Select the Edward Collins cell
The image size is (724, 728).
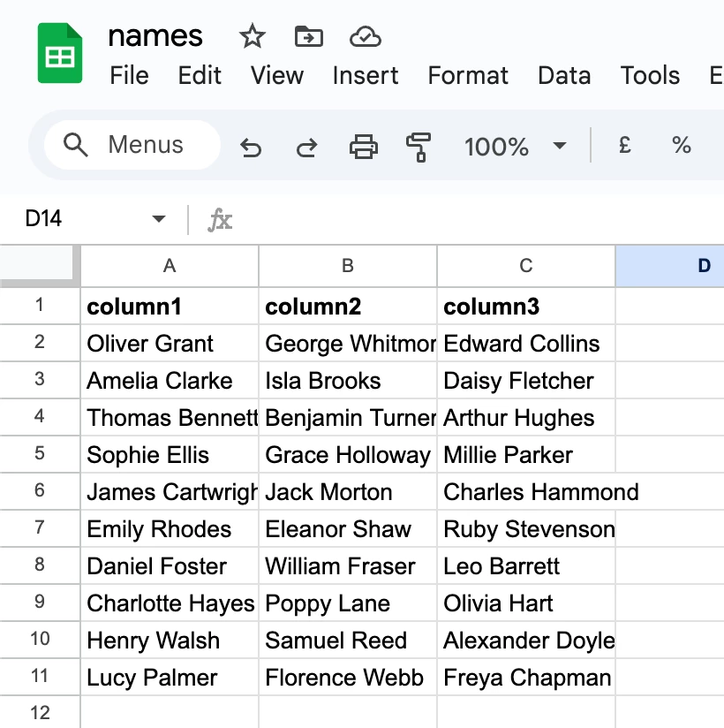pos(526,343)
